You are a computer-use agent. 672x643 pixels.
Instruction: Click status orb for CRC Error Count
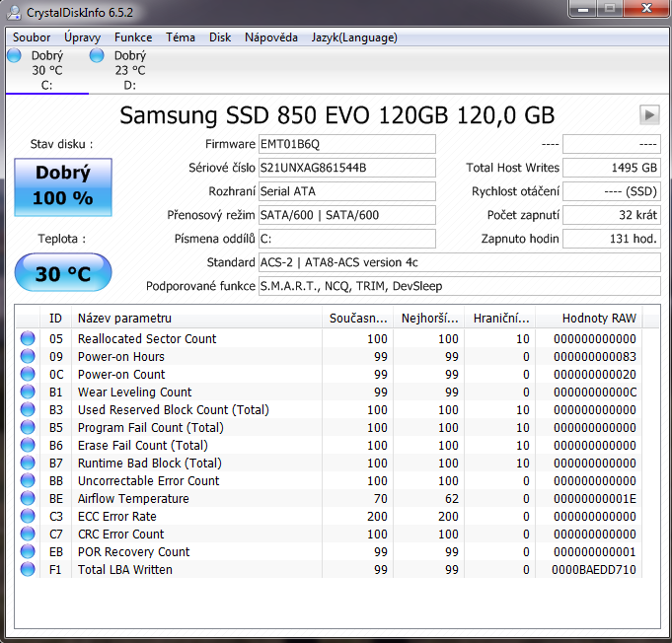tap(28, 534)
